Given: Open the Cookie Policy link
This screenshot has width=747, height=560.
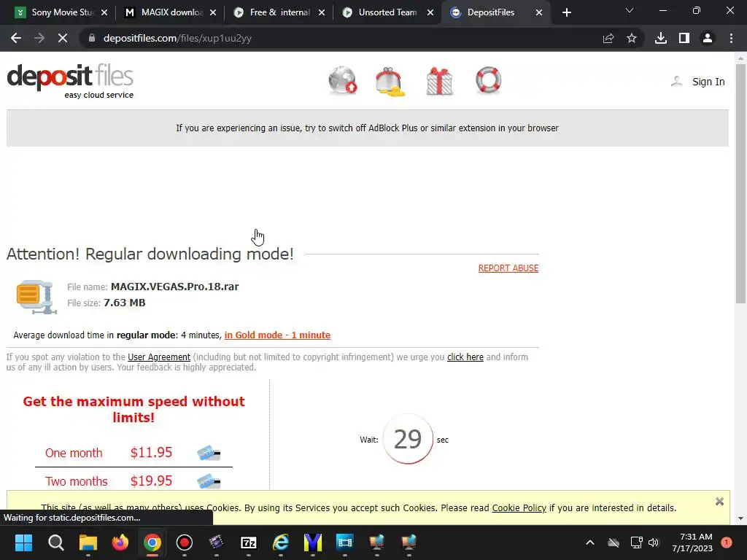Looking at the screenshot, I should [519, 508].
